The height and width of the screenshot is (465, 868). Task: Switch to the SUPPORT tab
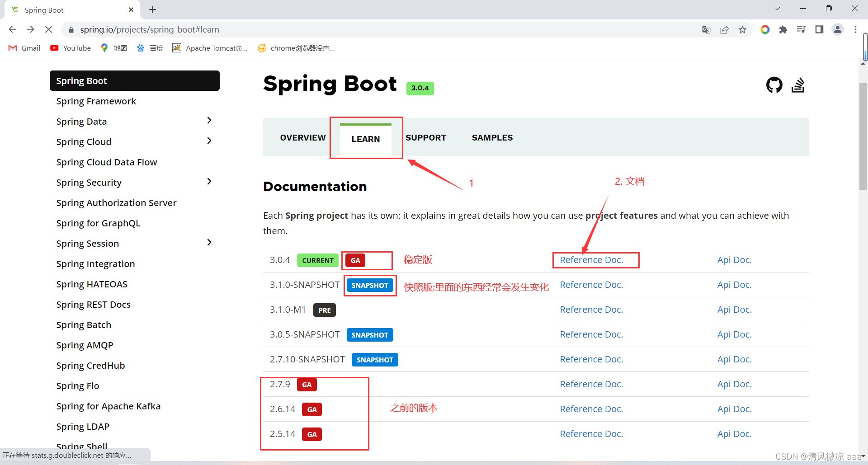(x=426, y=137)
